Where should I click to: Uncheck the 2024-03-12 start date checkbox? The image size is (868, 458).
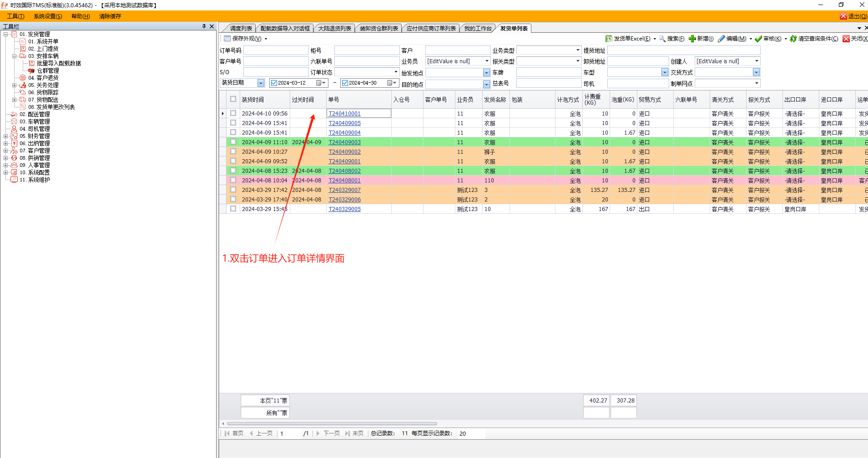click(274, 83)
